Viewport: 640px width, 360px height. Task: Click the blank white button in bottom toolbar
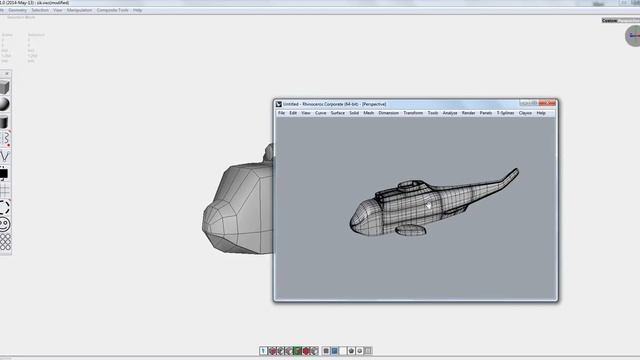coord(343,351)
